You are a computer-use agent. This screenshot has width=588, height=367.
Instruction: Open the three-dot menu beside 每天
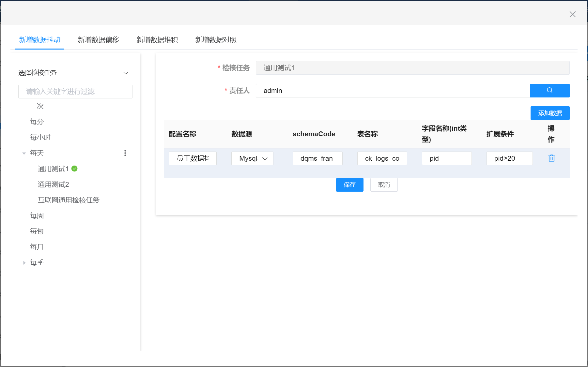pyautogui.click(x=125, y=153)
